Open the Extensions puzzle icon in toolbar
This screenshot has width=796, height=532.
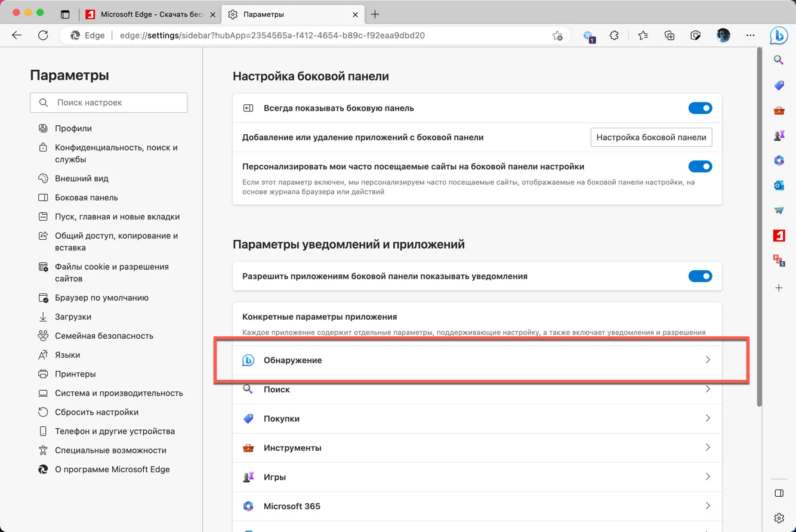(615, 36)
